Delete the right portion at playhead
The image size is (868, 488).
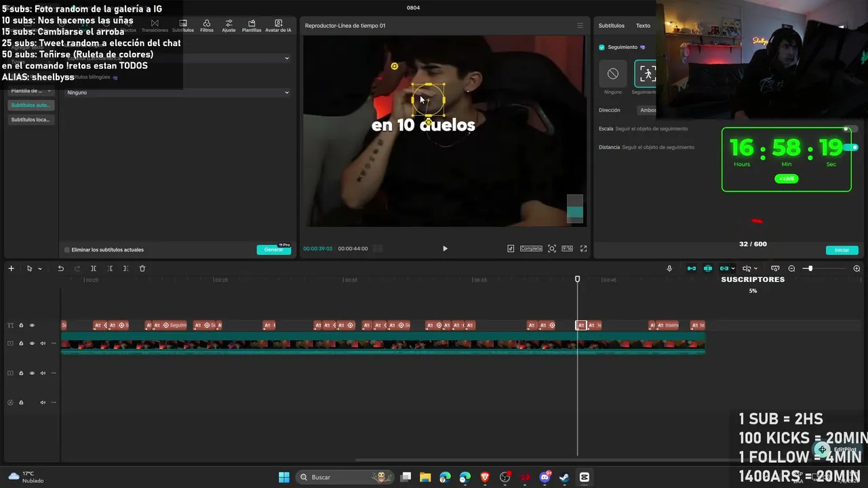click(125, 268)
